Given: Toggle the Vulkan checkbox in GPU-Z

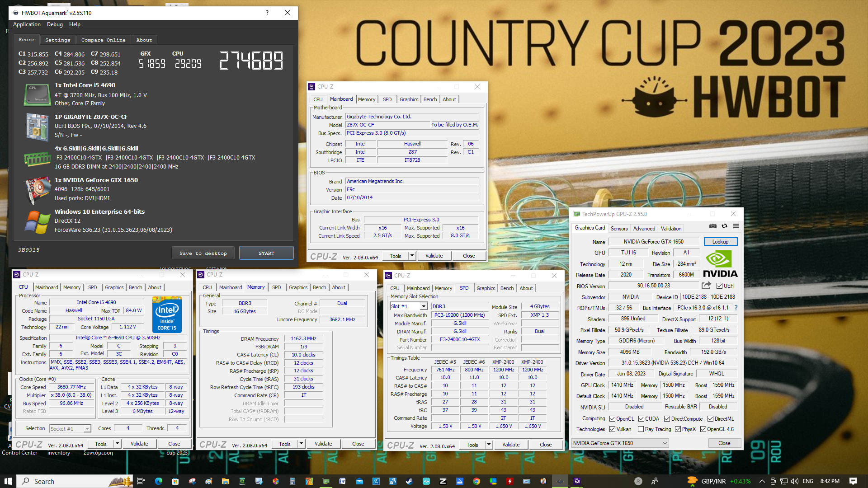Looking at the screenshot, I should click(612, 429).
